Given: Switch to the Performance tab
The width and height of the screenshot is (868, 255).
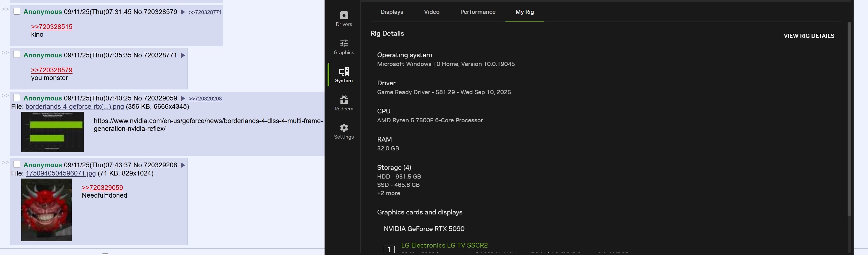Looking at the screenshot, I should pos(478,12).
